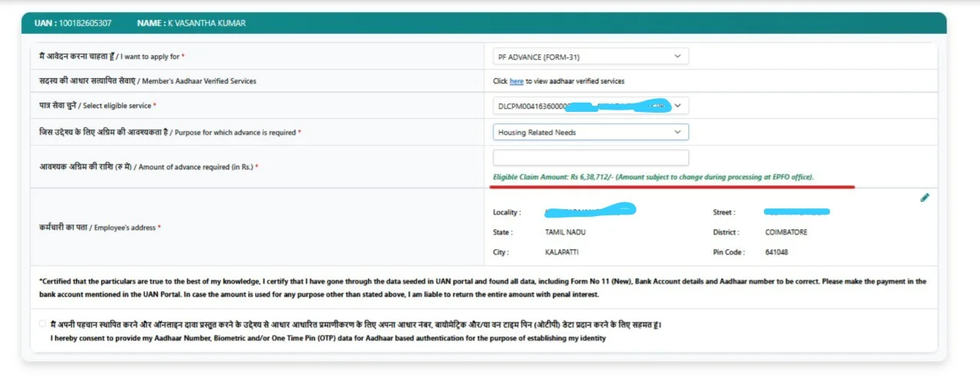Click the Employee's address label
The height and width of the screenshot is (390, 980).
pos(100,228)
